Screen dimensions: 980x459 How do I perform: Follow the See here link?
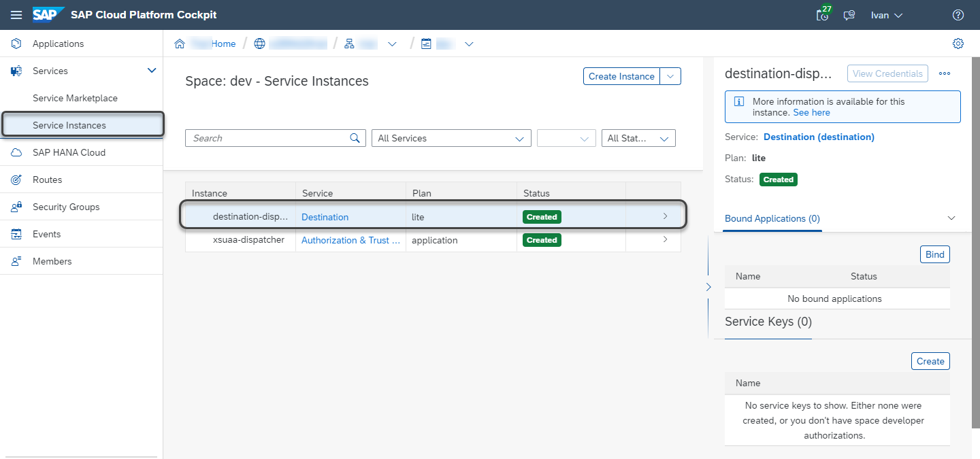coord(811,112)
